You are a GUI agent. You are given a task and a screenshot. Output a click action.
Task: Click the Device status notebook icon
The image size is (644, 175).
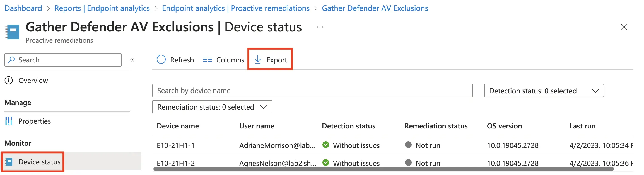[x=9, y=162]
